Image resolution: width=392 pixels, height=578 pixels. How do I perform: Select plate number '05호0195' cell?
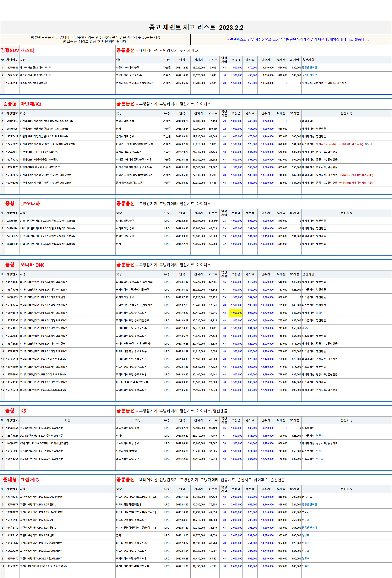12,129
